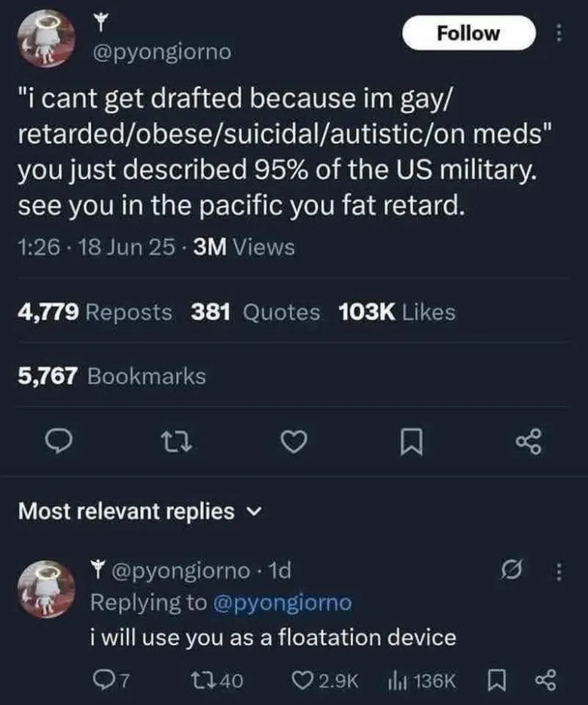Open the main post author's avatar

point(47,38)
